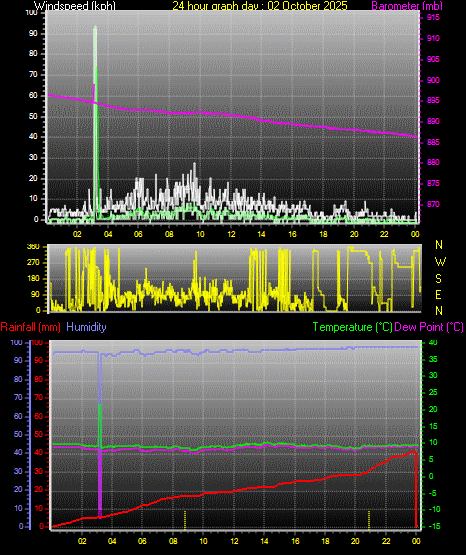Click the 'S' compass direction label
This screenshot has height=555, width=466.
[x=438, y=279]
